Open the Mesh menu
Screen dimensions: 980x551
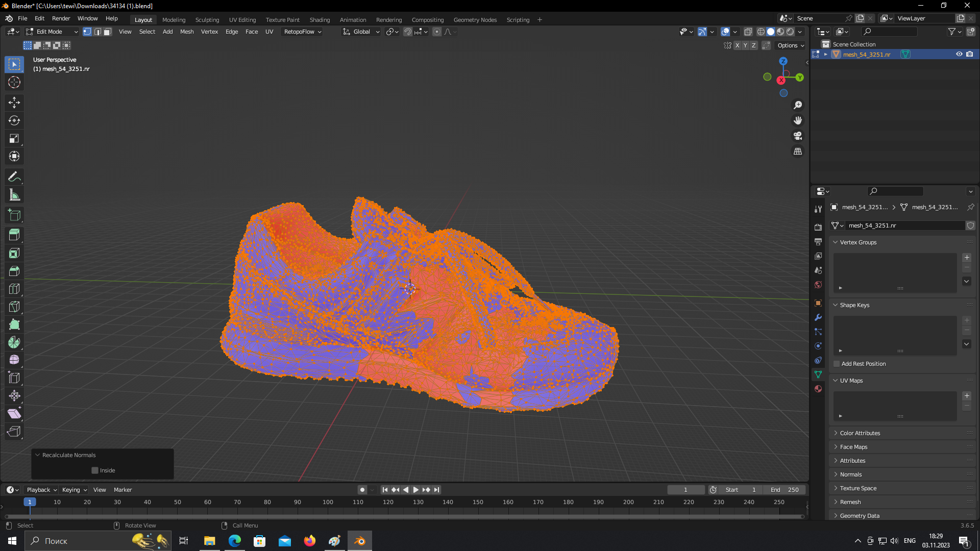(x=187, y=32)
